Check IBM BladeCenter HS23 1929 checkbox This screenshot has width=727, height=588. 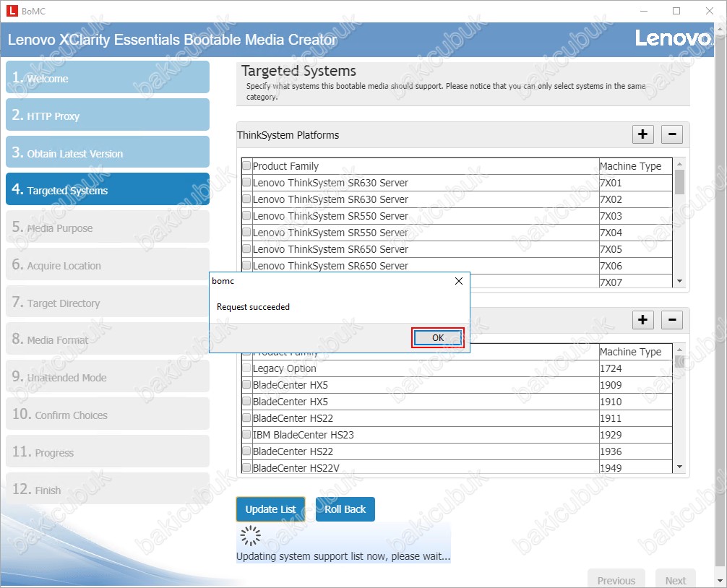click(x=246, y=435)
